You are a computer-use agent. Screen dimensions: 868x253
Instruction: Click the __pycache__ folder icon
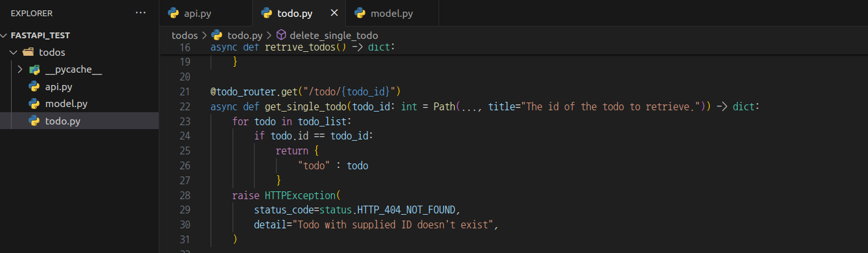(34, 69)
